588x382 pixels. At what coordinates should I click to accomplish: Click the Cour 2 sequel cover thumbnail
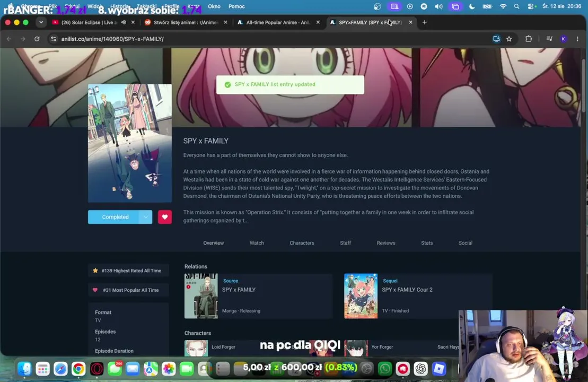coord(361,296)
